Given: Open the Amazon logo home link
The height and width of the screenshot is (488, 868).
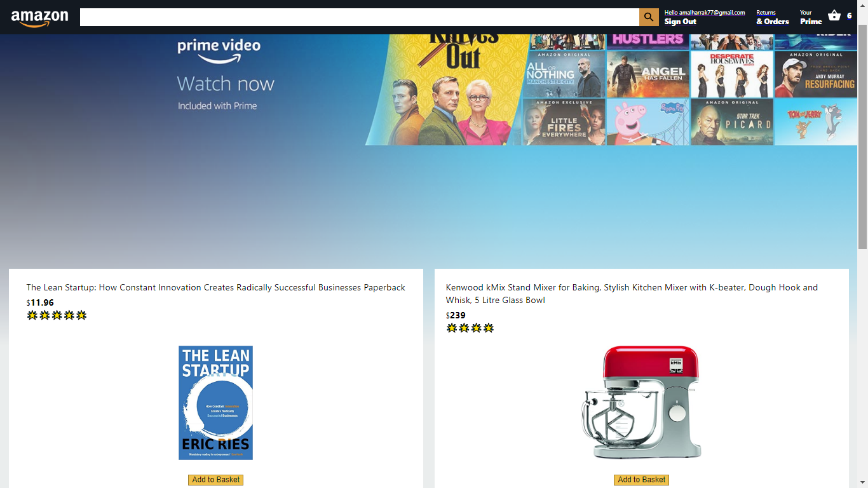Looking at the screenshot, I should (39, 18).
